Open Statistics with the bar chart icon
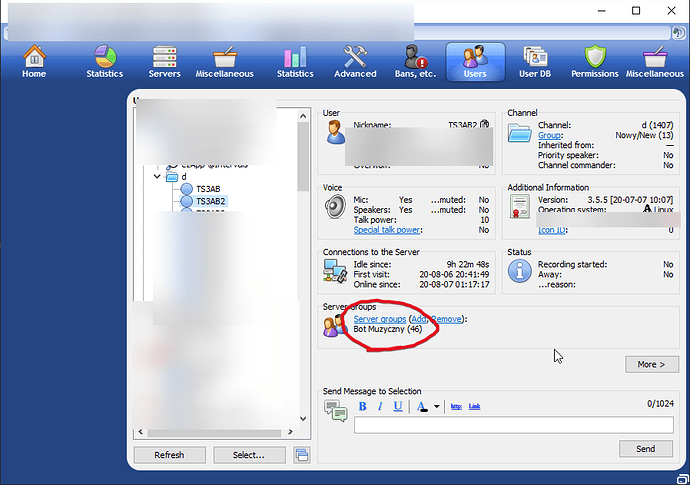The width and height of the screenshot is (690, 485). click(295, 61)
